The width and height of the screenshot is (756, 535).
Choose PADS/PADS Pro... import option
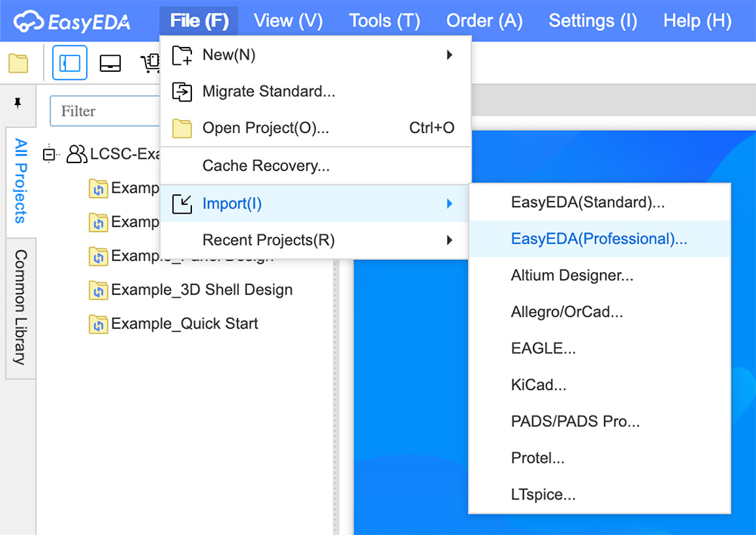(600, 421)
